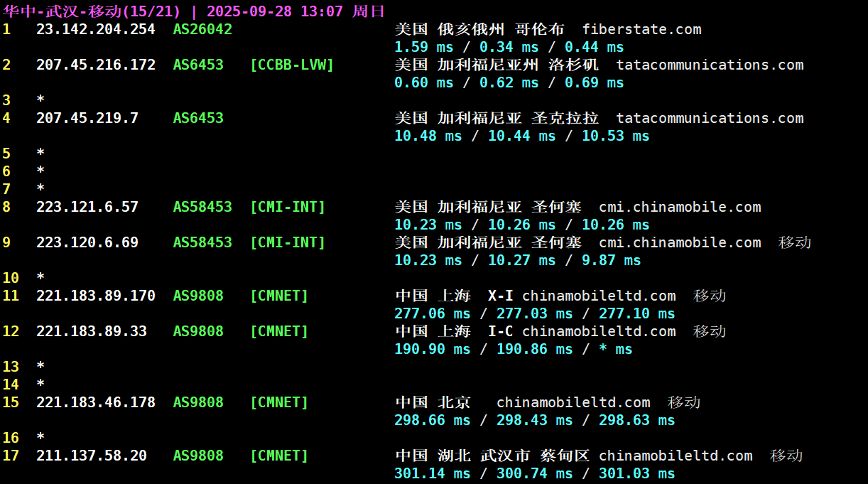The height and width of the screenshot is (484, 868).
Task: Click IP address 23.142.204.254
Action: 96,29
